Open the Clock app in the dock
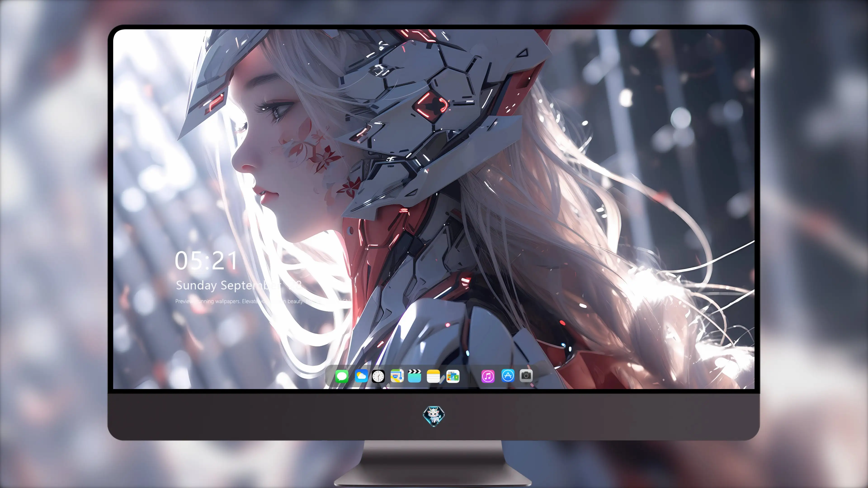The width and height of the screenshot is (868, 488). 378,376
